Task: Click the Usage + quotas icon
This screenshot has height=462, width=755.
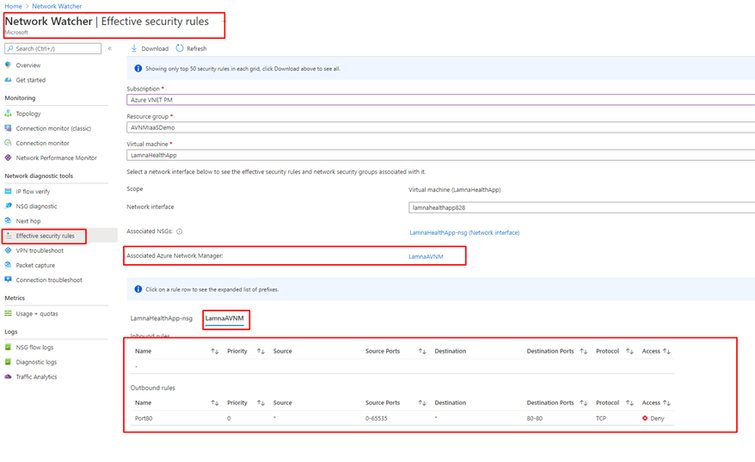Action: click(x=8, y=314)
